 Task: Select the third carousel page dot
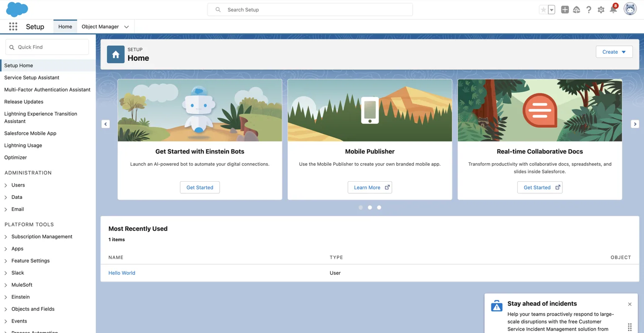click(379, 208)
